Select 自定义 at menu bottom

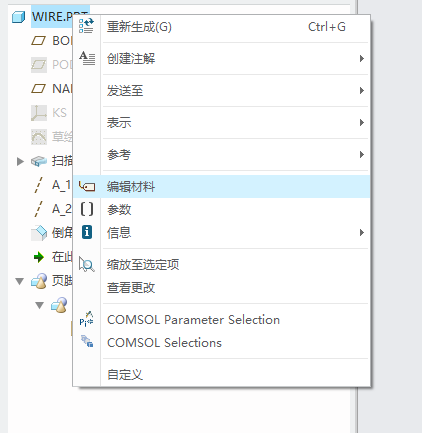[125, 375]
